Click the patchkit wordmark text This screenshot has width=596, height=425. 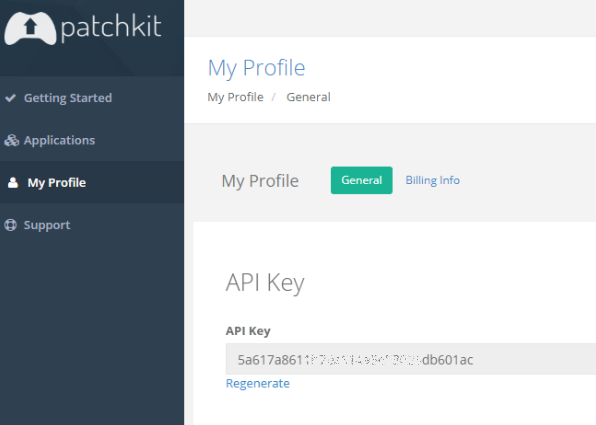pyautogui.click(x=111, y=27)
